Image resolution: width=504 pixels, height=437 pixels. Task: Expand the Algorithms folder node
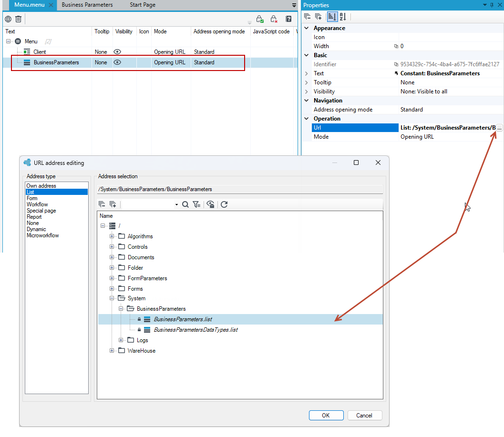(x=112, y=236)
